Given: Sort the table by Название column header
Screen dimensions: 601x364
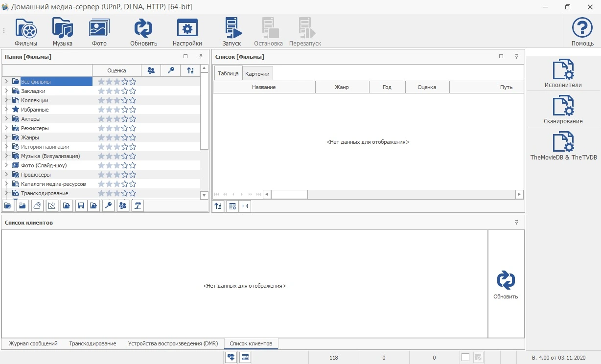Looking at the screenshot, I should coord(264,87).
